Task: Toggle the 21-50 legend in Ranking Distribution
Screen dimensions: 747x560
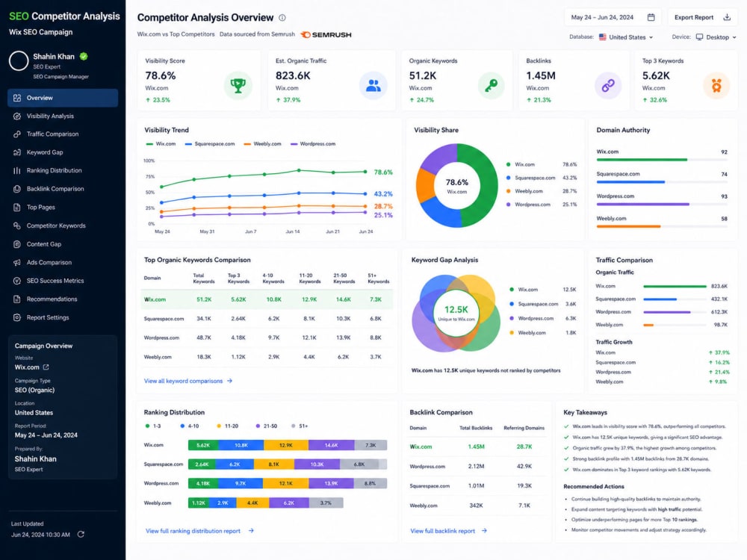Action: pyautogui.click(x=267, y=426)
